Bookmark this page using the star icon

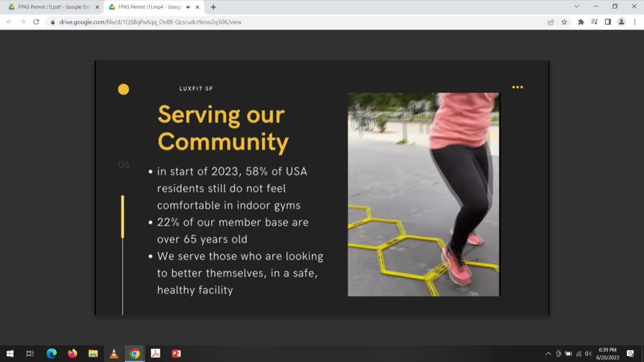click(x=564, y=22)
